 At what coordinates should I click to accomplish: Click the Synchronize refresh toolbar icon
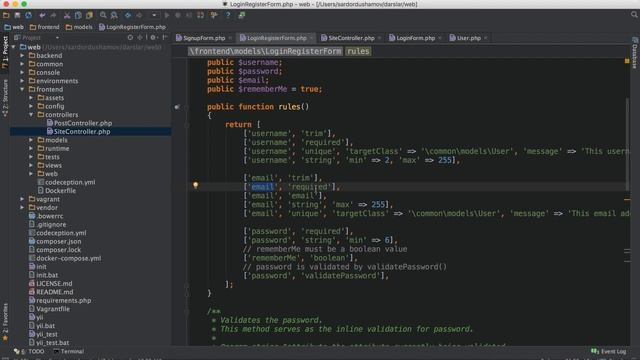coord(29,16)
